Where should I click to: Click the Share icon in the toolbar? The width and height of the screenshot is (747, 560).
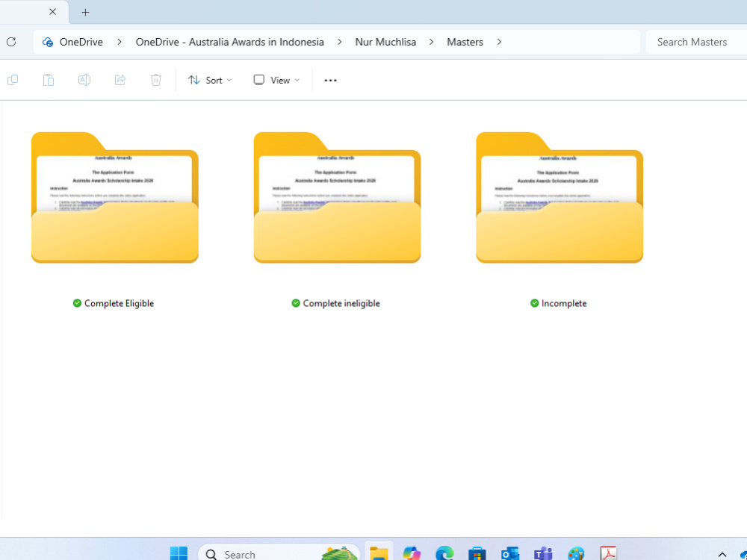point(120,80)
